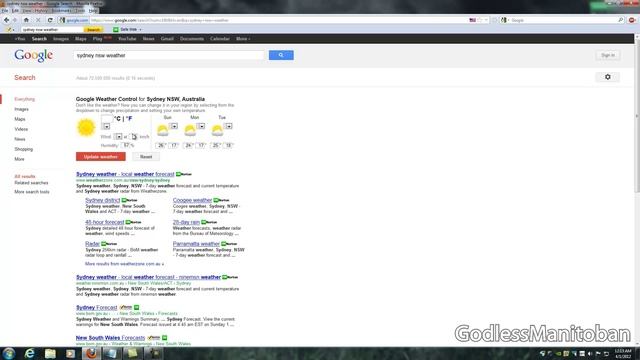Open the Coogee weather sublink
Image resolution: width=640 pixels, height=360 pixels.
192,200
